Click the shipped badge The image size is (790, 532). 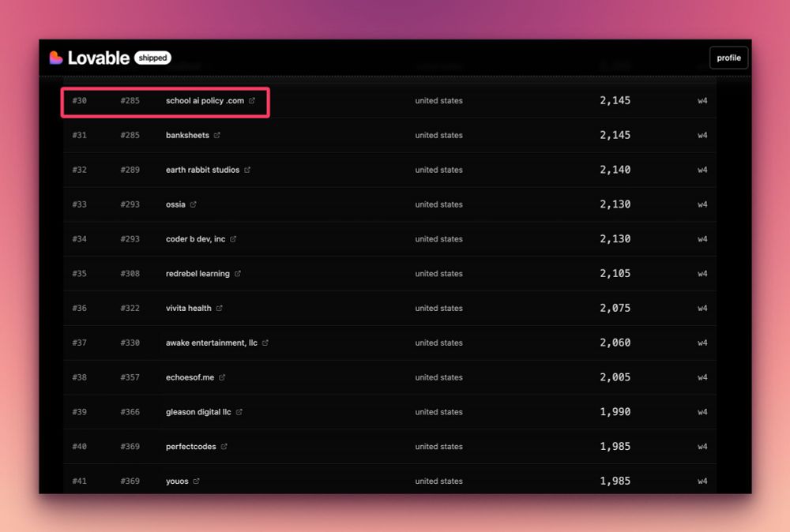point(152,58)
